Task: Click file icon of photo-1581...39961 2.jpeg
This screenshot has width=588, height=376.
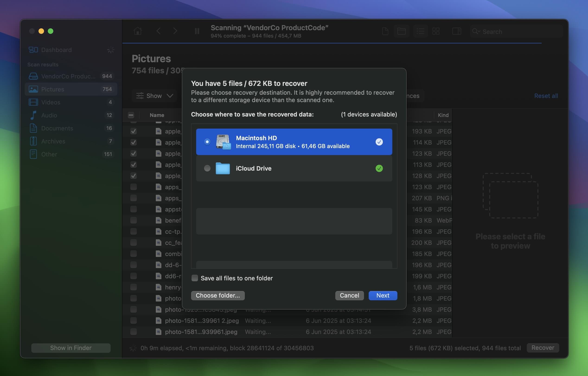Action: [158, 321]
